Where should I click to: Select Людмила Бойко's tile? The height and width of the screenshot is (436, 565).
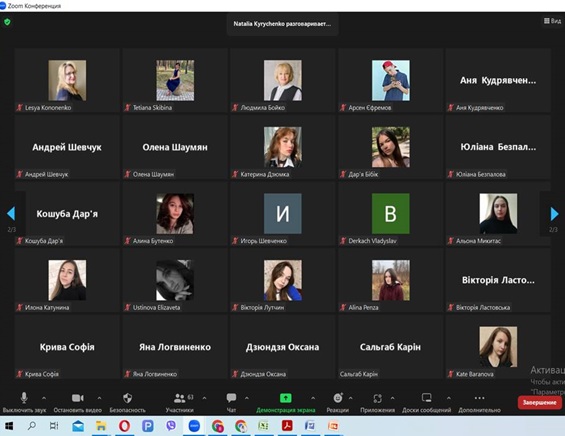point(283,80)
